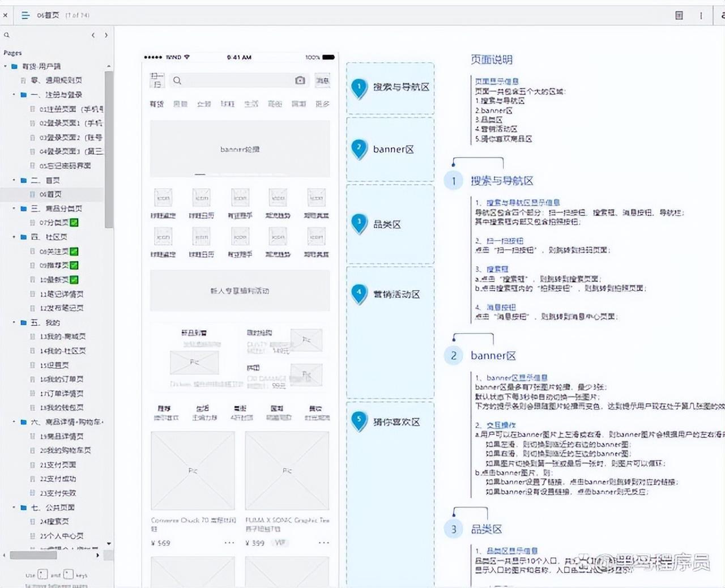Click the 新人专享 promotion banner
The height and width of the screenshot is (588, 725).
(240, 291)
